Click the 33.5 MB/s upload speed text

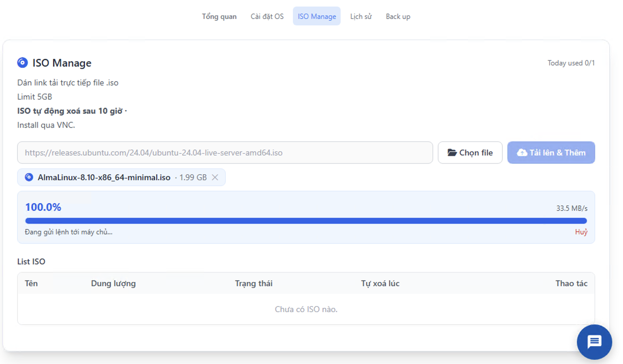(x=572, y=209)
